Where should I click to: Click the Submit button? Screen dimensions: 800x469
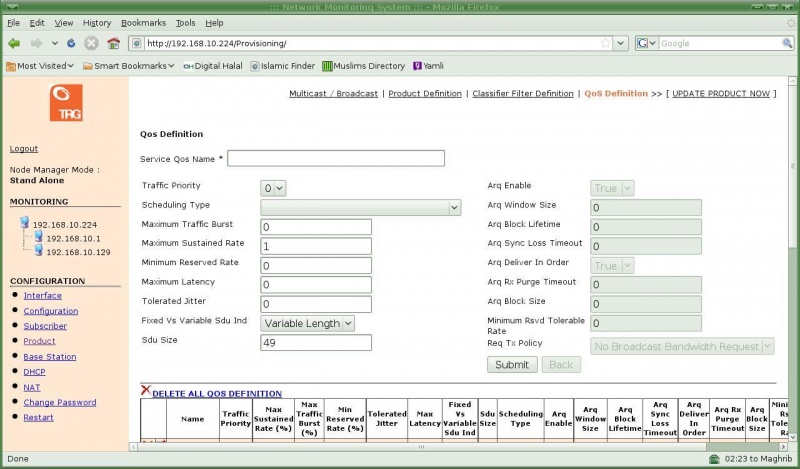(x=512, y=364)
